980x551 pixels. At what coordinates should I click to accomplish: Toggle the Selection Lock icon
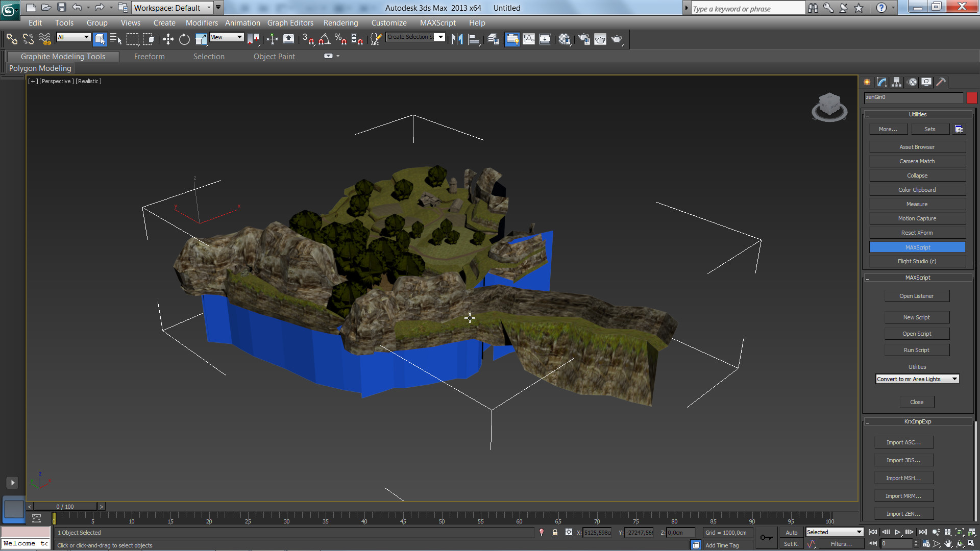(x=555, y=532)
